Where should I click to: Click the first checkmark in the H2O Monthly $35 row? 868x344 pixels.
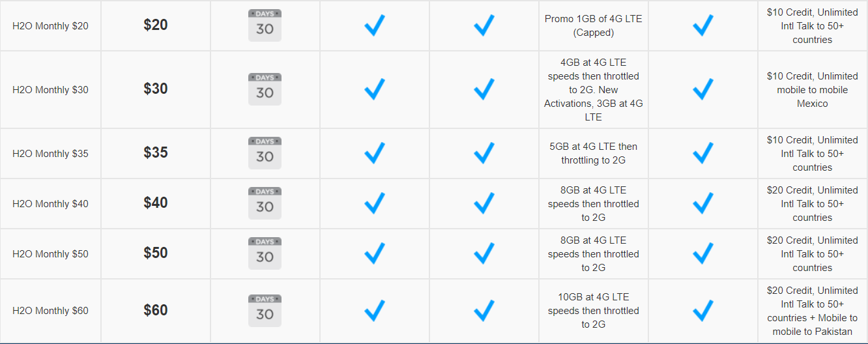click(x=375, y=153)
